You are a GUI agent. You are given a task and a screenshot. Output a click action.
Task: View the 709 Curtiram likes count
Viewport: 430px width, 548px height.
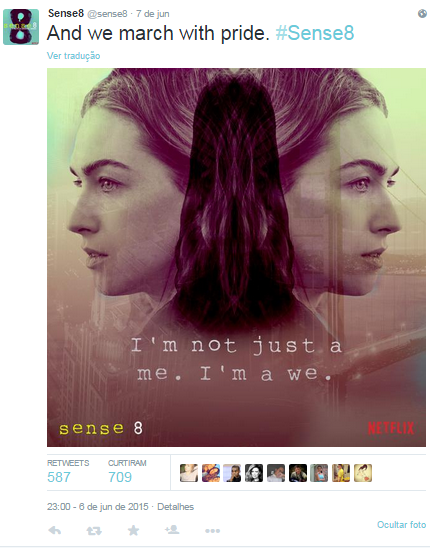[120, 477]
